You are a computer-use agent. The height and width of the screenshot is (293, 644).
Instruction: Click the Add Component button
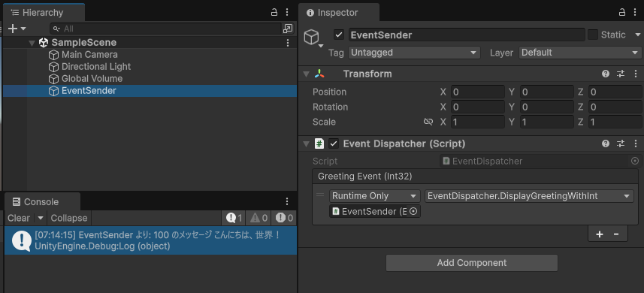click(x=471, y=263)
